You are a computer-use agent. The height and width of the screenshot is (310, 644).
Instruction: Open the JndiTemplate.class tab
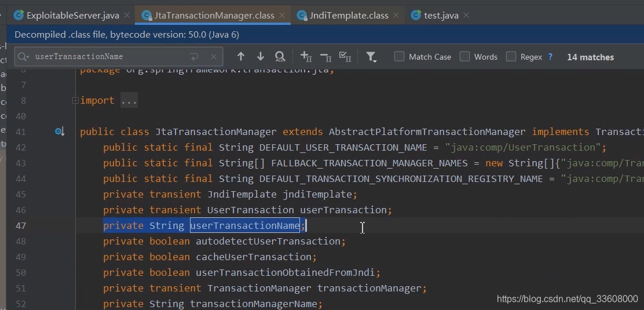(349, 16)
